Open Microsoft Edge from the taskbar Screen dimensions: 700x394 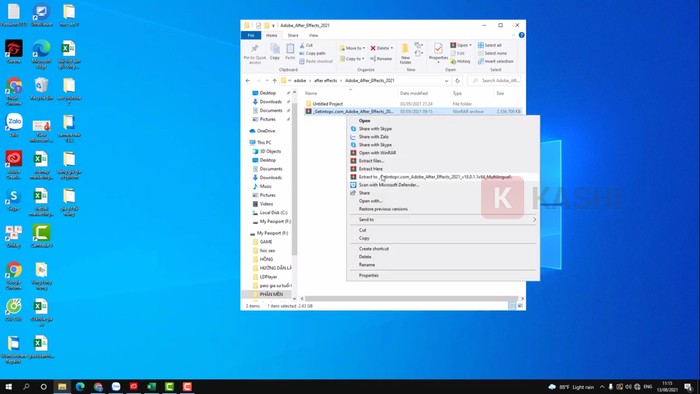click(80, 386)
